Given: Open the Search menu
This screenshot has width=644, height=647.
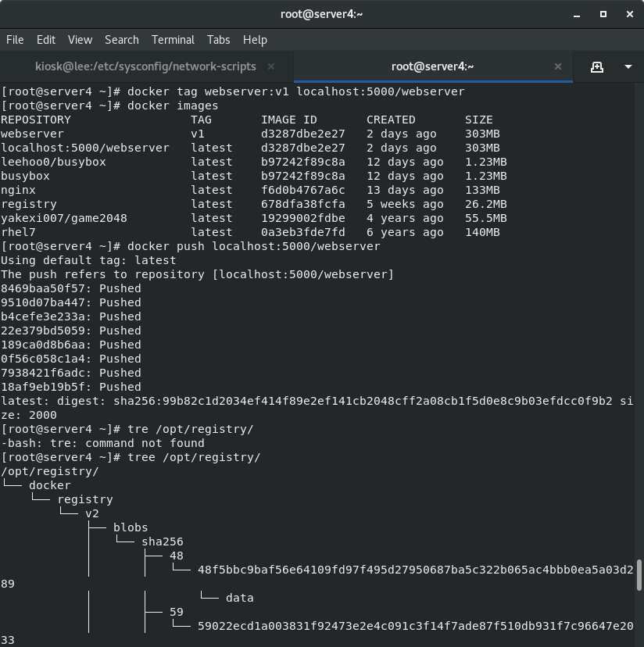Looking at the screenshot, I should 122,40.
